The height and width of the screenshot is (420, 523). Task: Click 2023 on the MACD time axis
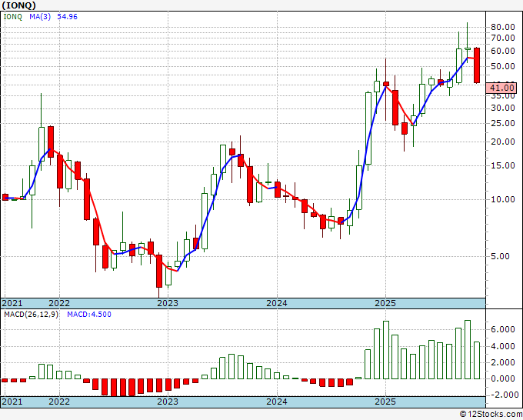(x=168, y=402)
